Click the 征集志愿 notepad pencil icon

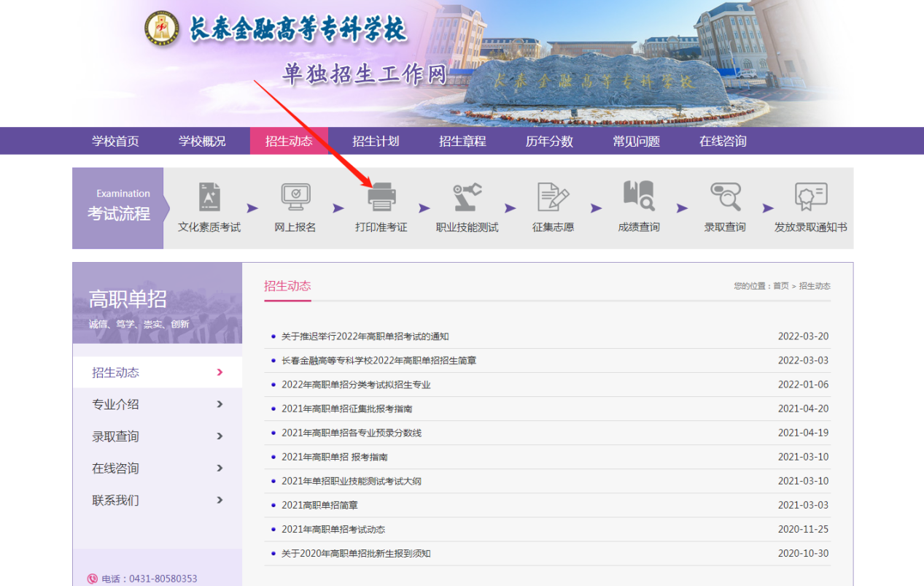coord(553,197)
